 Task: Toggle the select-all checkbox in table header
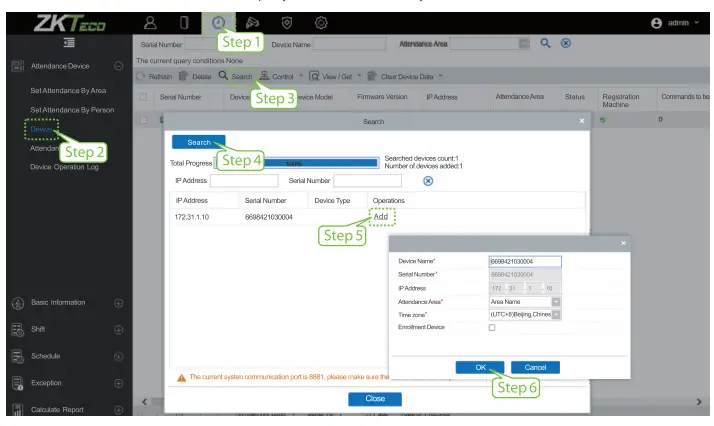143,97
